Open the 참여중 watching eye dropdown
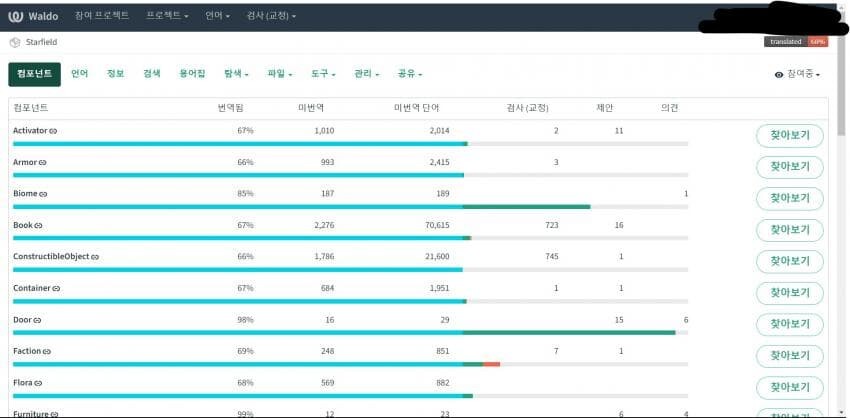 tap(797, 75)
